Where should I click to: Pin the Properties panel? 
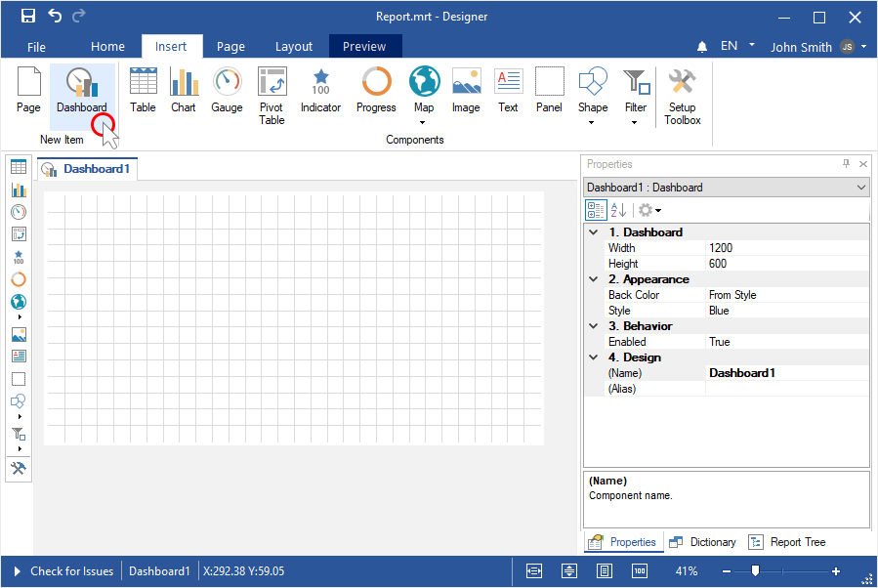point(846,164)
